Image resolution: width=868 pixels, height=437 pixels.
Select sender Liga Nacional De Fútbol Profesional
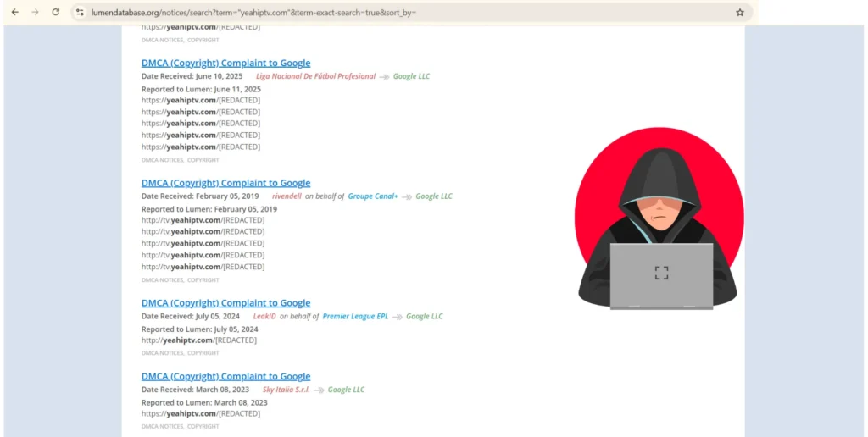315,76
